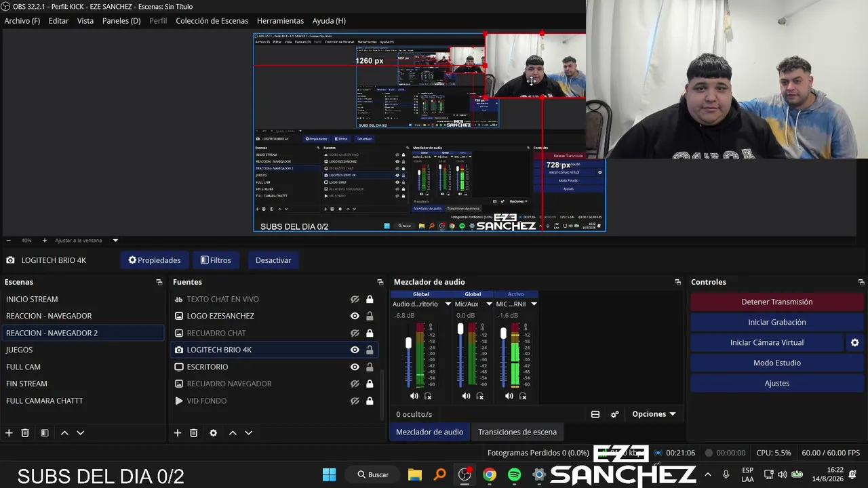Open Ajustes from Controles panel
868x488 pixels.
tap(777, 384)
